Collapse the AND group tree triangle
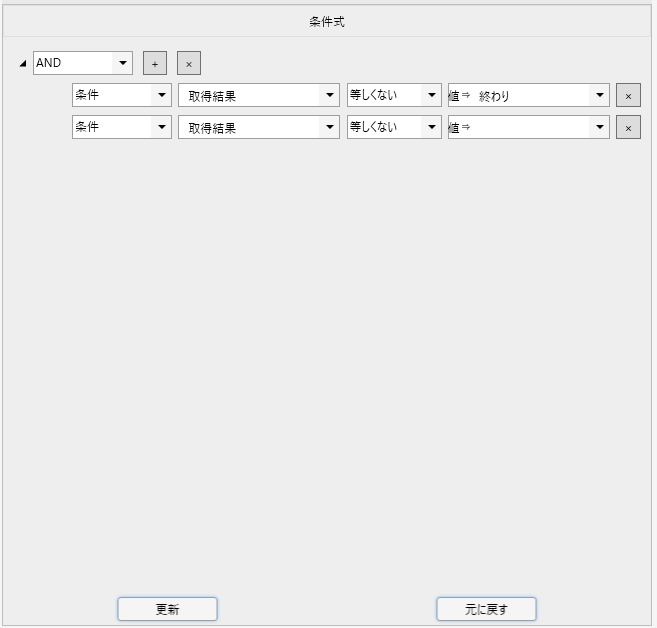Image resolution: width=657 pixels, height=628 pixels. click(23, 64)
